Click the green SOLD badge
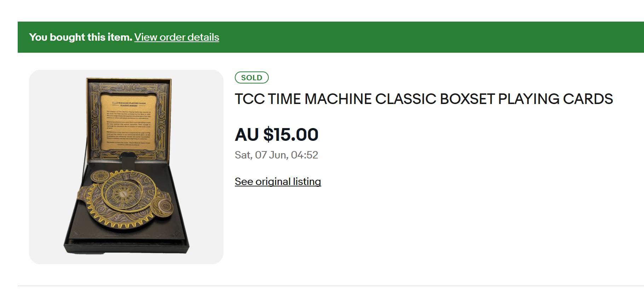 pos(251,77)
